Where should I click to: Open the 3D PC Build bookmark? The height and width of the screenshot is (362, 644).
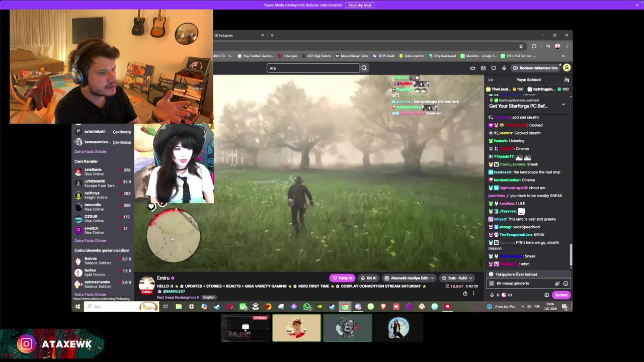[383, 56]
